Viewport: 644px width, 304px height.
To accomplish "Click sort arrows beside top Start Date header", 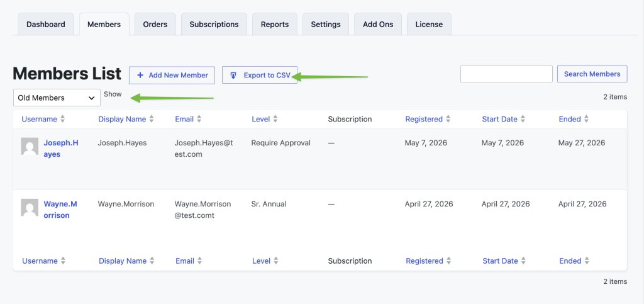I will tap(523, 119).
